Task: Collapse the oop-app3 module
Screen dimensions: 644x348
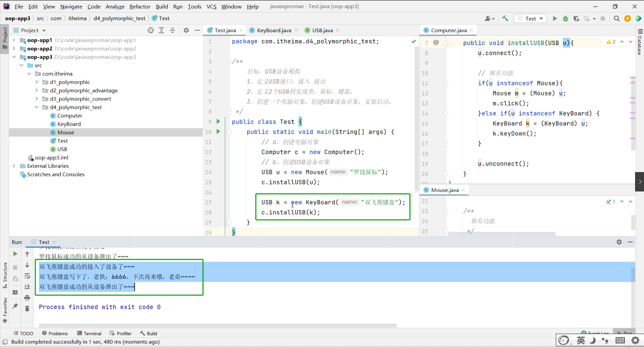Action: pyautogui.click(x=14, y=57)
